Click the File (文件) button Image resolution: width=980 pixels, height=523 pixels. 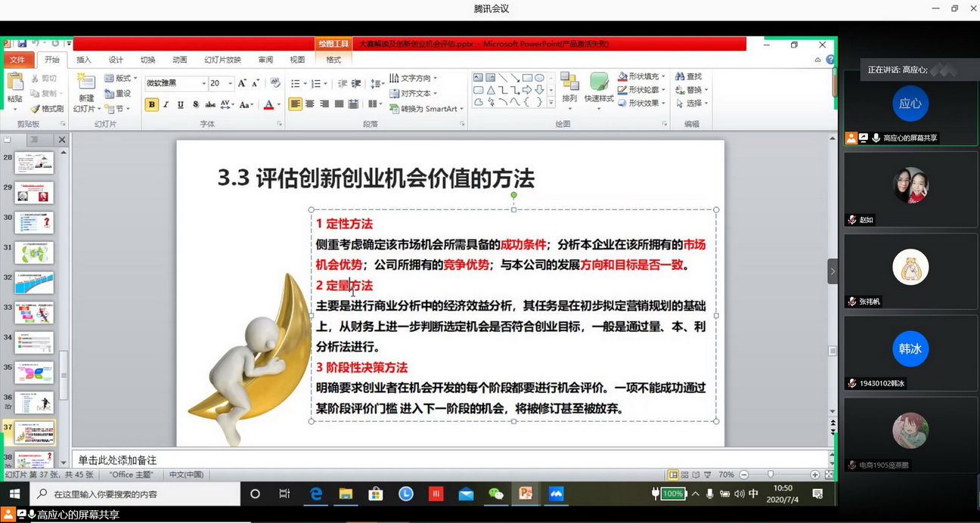(17, 60)
